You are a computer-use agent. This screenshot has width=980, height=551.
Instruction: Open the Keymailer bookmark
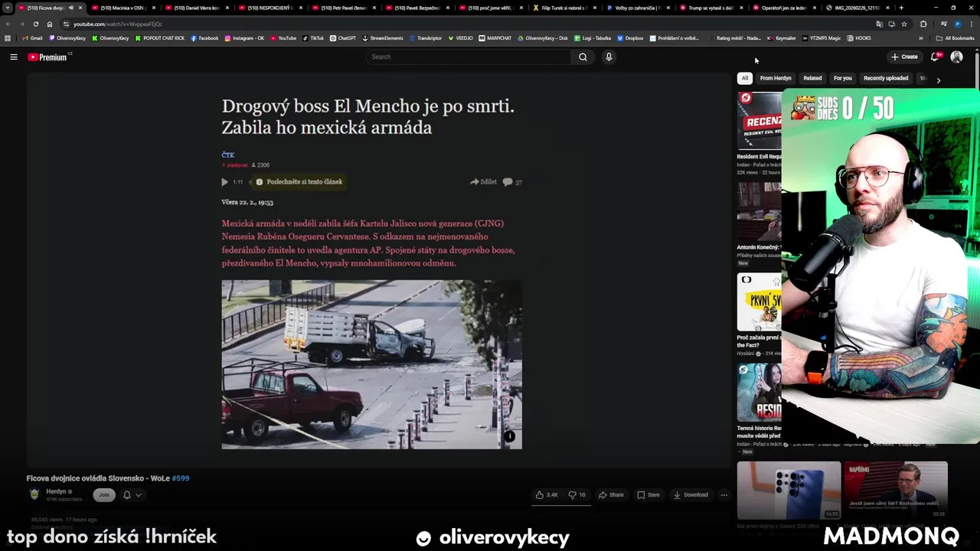[x=781, y=38]
